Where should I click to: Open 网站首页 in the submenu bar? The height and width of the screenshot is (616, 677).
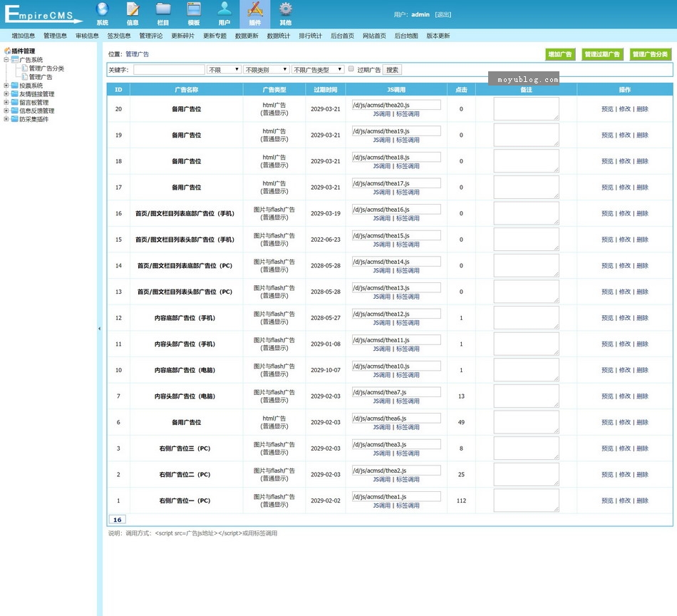pyautogui.click(x=374, y=36)
